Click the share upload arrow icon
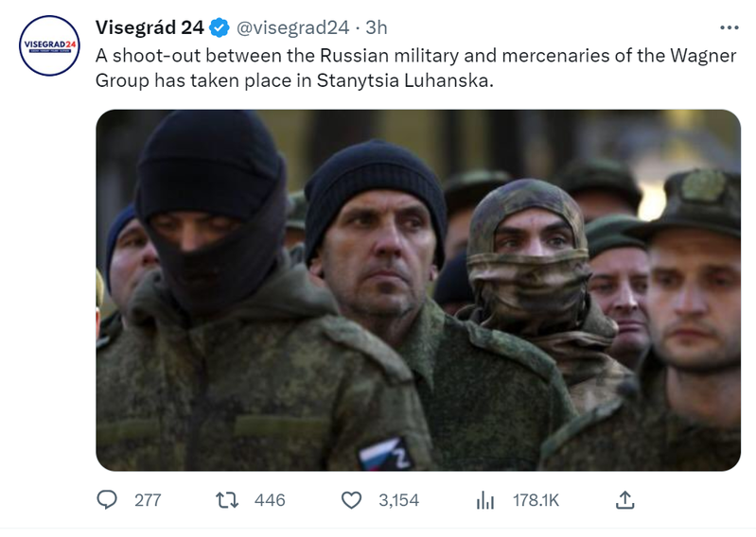The image size is (756, 537). (x=624, y=500)
